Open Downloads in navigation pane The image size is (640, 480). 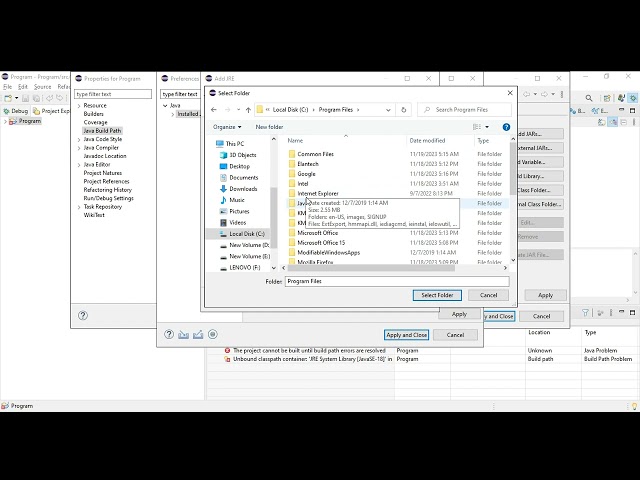[243, 189]
